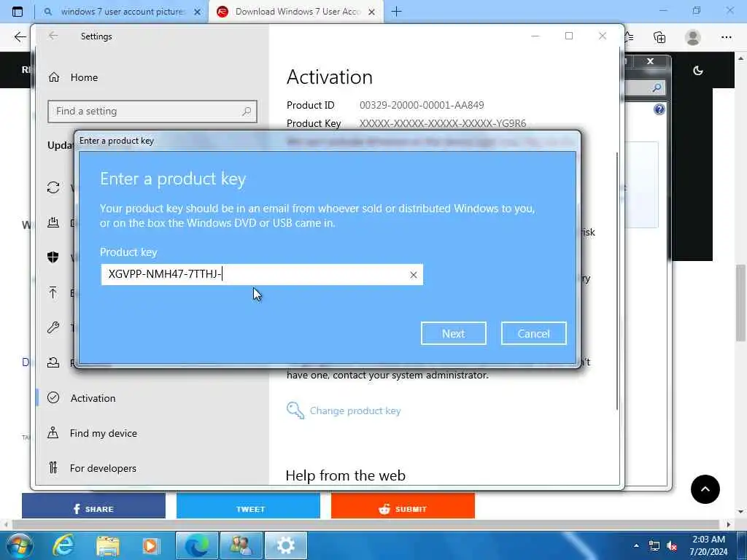Switch to Download Windows 7 User Acc tab
The width and height of the screenshot is (747, 560).
[298, 12]
